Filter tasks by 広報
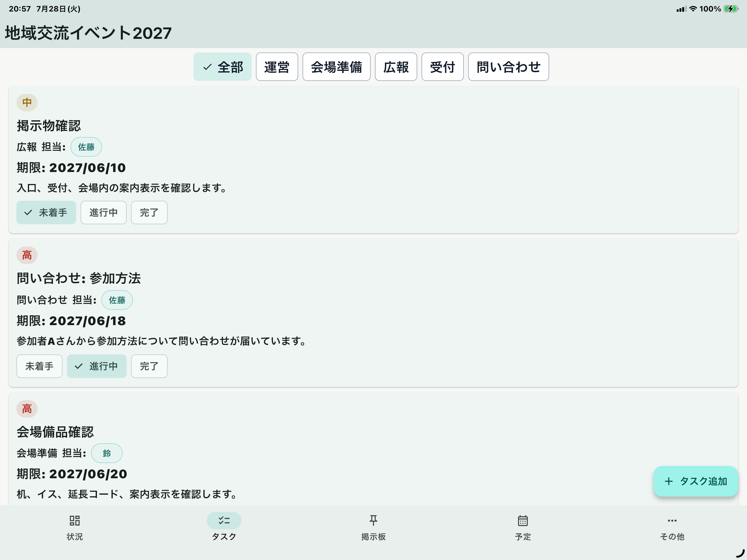The image size is (747, 560). click(x=396, y=67)
